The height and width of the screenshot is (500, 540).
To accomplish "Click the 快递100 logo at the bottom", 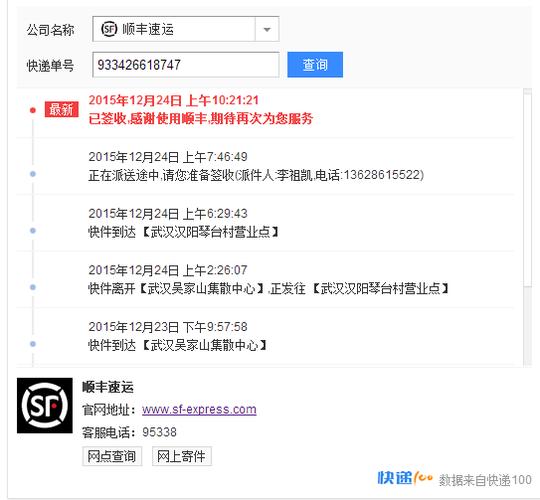I will click(x=405, y=478).
